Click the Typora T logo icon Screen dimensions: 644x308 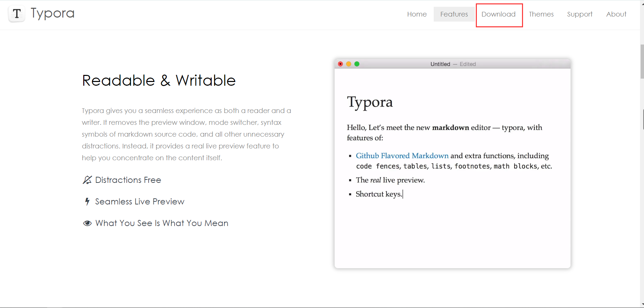point(17,14)
